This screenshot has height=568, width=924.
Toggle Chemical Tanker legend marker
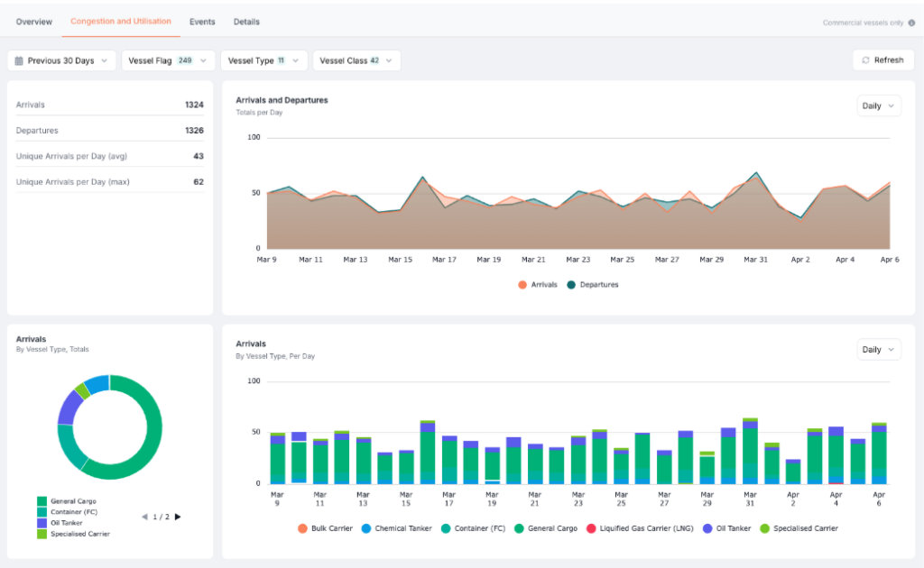(366, 528)
